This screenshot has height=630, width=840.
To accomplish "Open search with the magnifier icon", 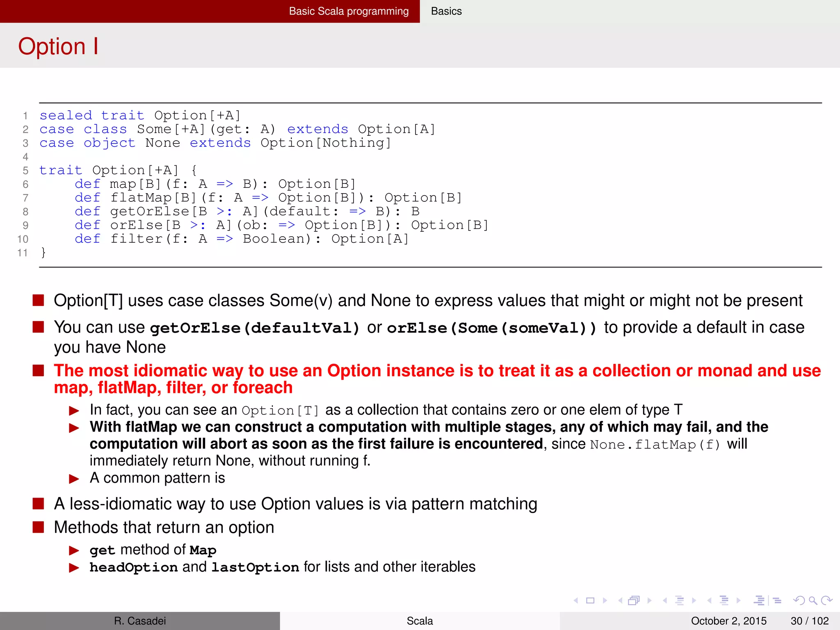I will (813, 600).
